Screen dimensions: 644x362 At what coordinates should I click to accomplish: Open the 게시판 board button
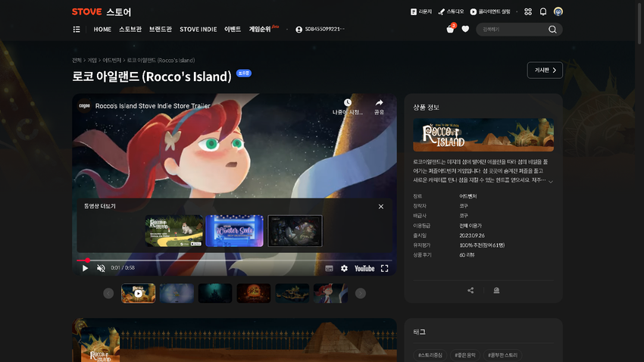point(545,70)
